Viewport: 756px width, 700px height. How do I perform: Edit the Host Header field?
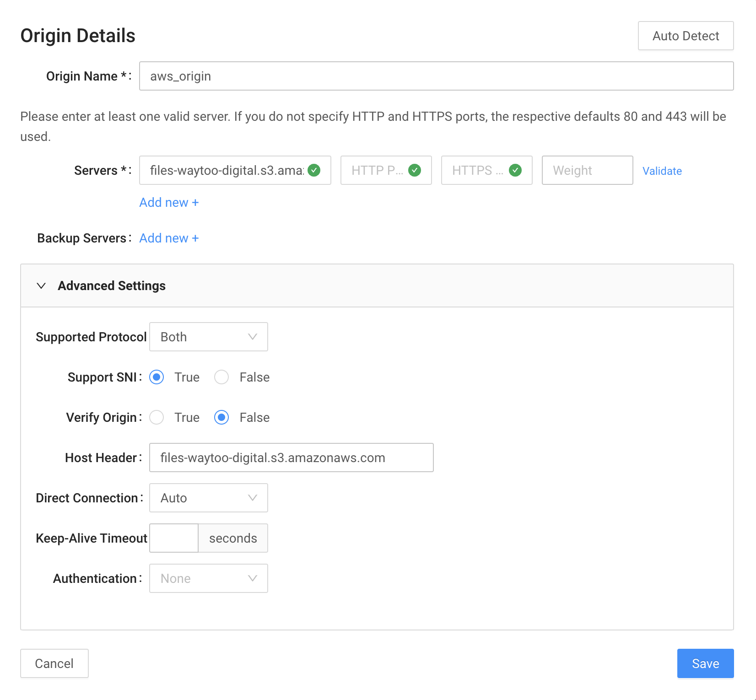[x=291, y=458]
